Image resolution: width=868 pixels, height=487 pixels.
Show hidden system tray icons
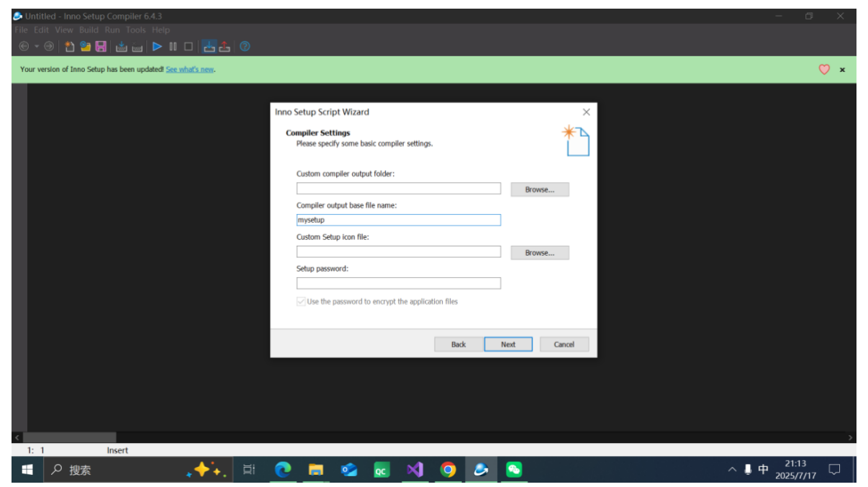click(732, 470)
